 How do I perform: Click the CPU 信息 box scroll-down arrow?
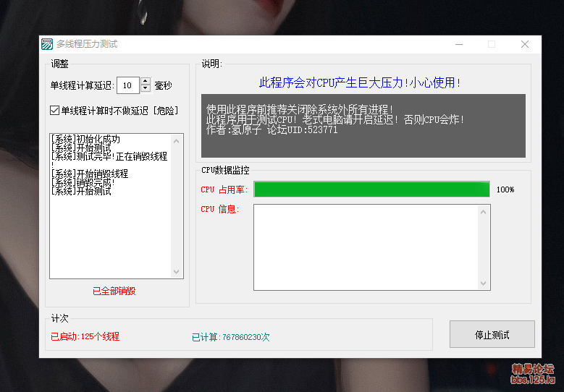pyautogui.click(x=484, y=283)
